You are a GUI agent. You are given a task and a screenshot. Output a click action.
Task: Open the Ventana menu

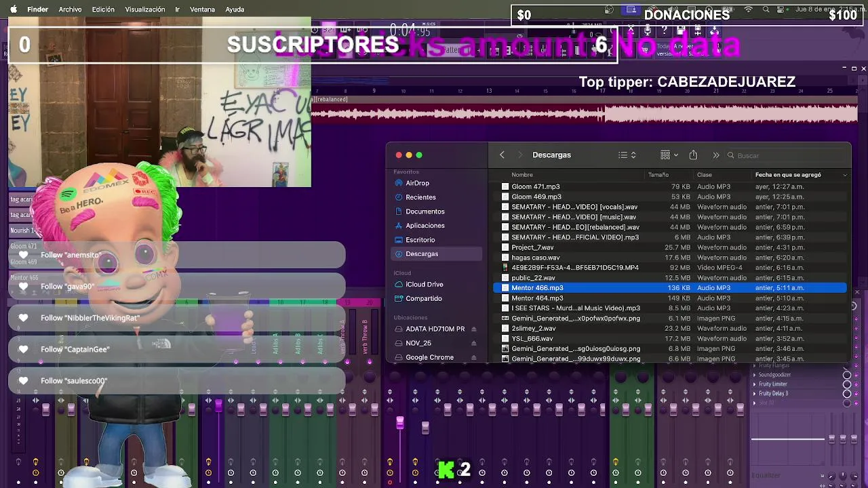pyautogui.click(x=202, y=9)
